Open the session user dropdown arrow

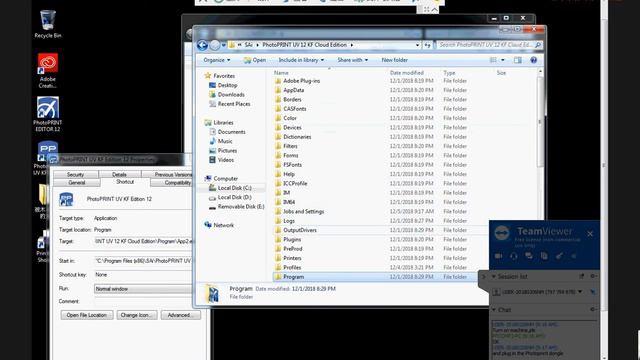point(580,292)
